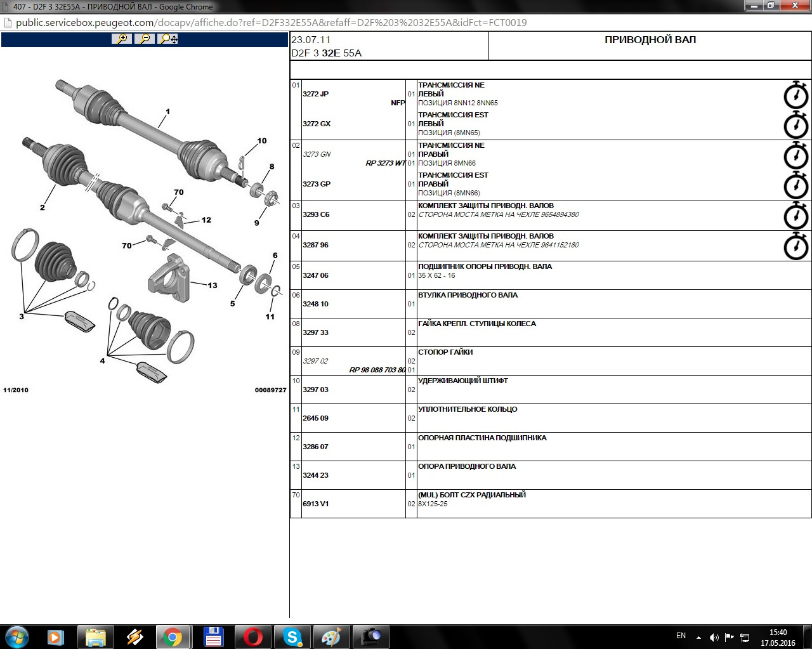The image size is (812, 649).
Task: Select part number 3273 GP
Action: click(317, 184)
